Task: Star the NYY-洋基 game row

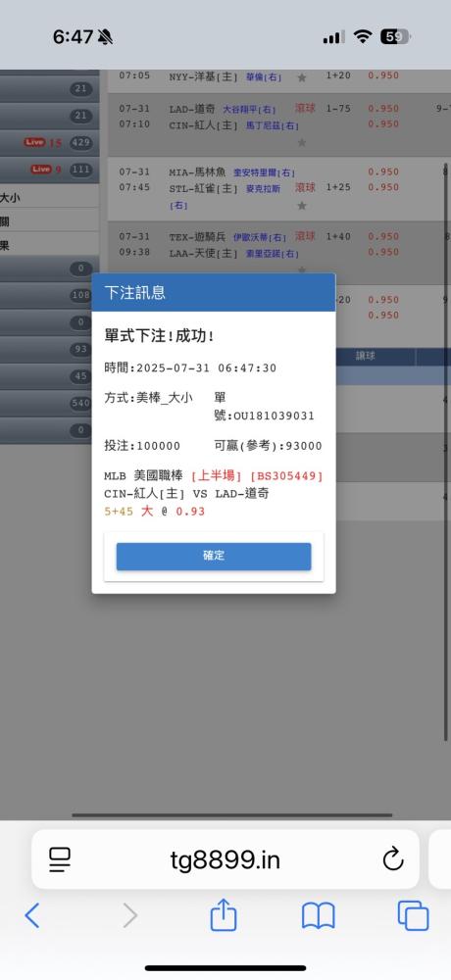Action: pyautogui.click(x=302, y=77)
